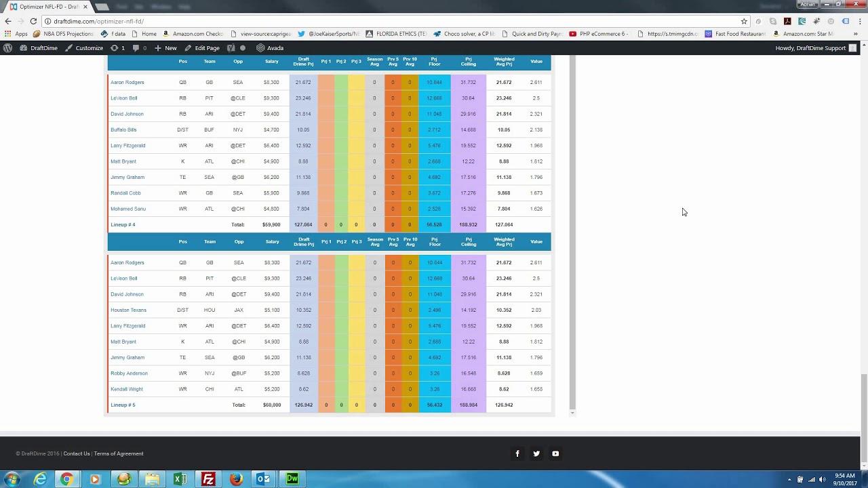
Task: Launch Excel from the taskbar
Action: tap(180, 479)
